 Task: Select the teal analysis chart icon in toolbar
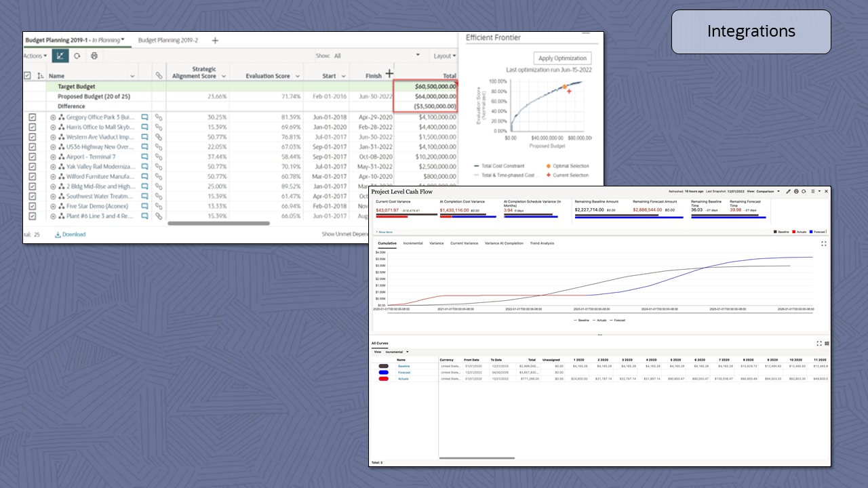click(x=60, y=56)
